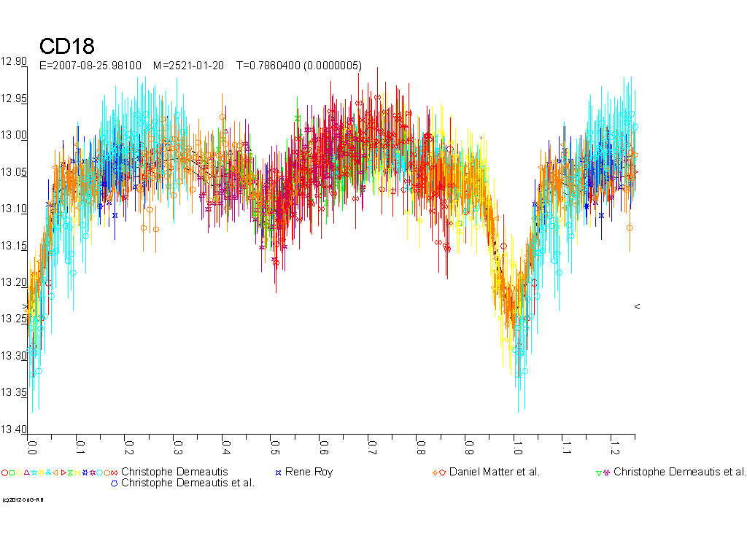The width and height of the screenshot is (747, 560).
Task: Click the red pentagon marker beside Daniel Matter
Action: point(443,472)
